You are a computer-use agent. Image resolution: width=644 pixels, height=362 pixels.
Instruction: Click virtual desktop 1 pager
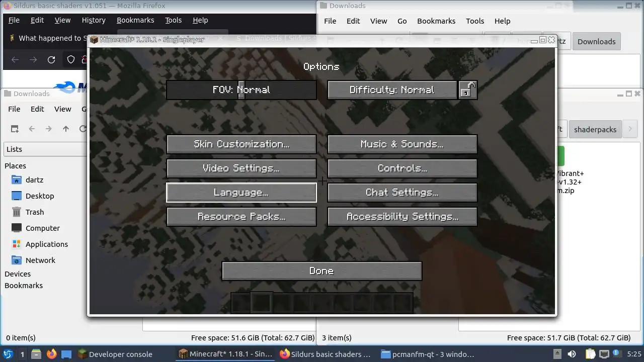click(22, 354)
